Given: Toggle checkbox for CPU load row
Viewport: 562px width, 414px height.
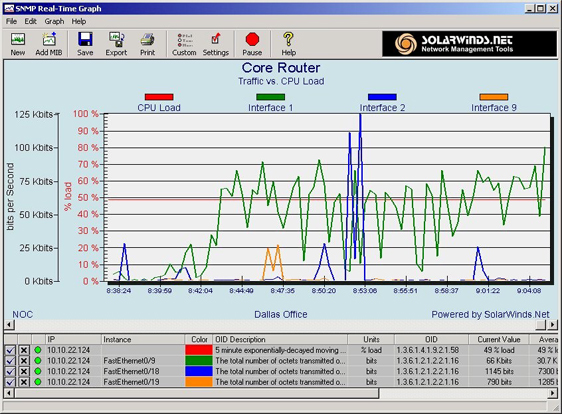Looking at the screenshot, I should [x=10, y=350].
